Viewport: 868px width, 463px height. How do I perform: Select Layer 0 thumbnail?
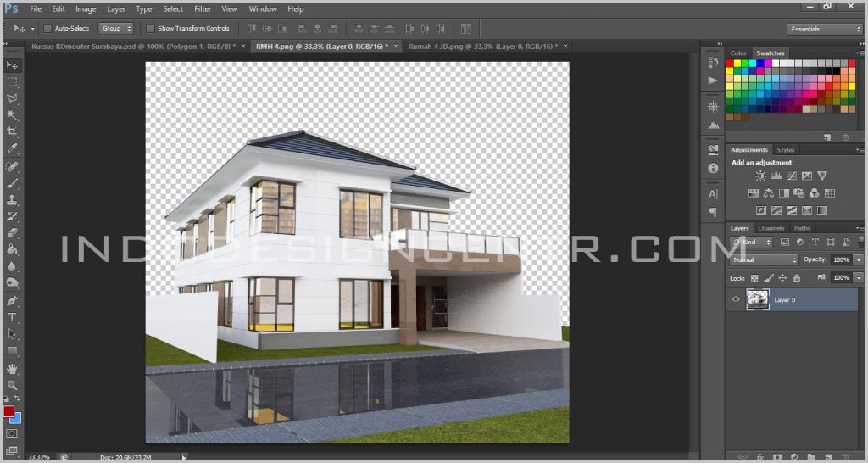pos(758,299)
